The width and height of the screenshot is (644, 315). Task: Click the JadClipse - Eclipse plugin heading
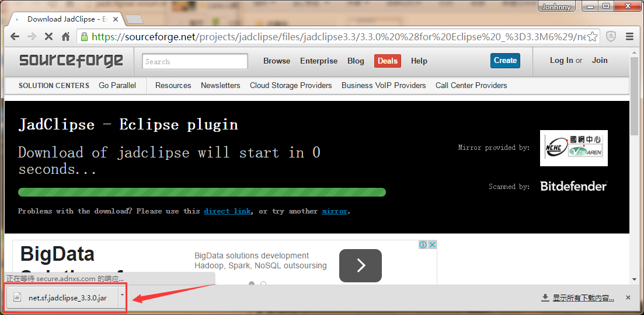pos(128,125)
